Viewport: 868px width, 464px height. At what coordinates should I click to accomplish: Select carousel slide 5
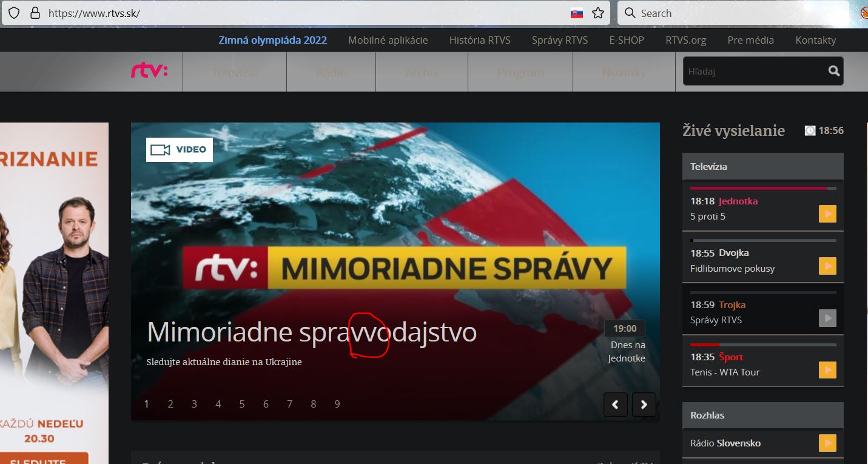point(242,404)
